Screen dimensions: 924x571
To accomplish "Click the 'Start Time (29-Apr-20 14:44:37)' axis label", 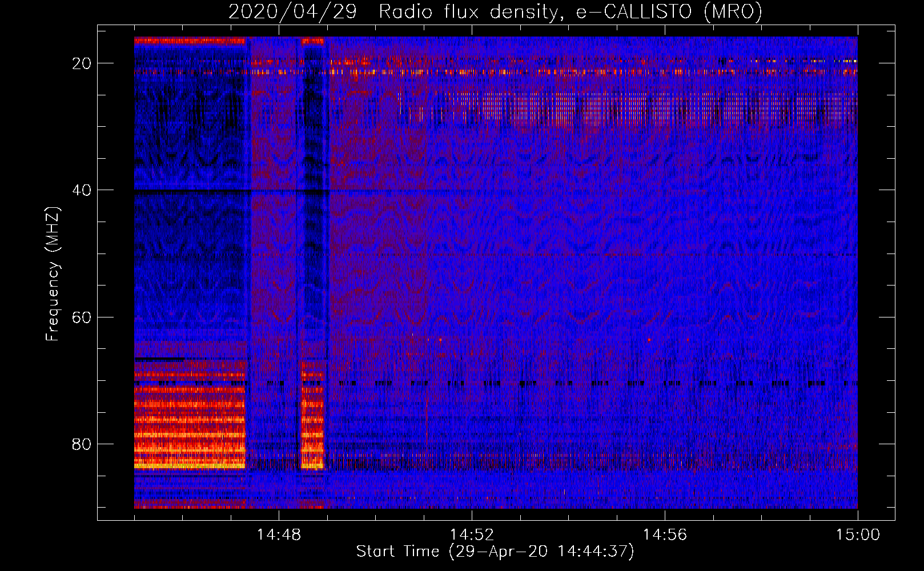I will click(495, 552).
